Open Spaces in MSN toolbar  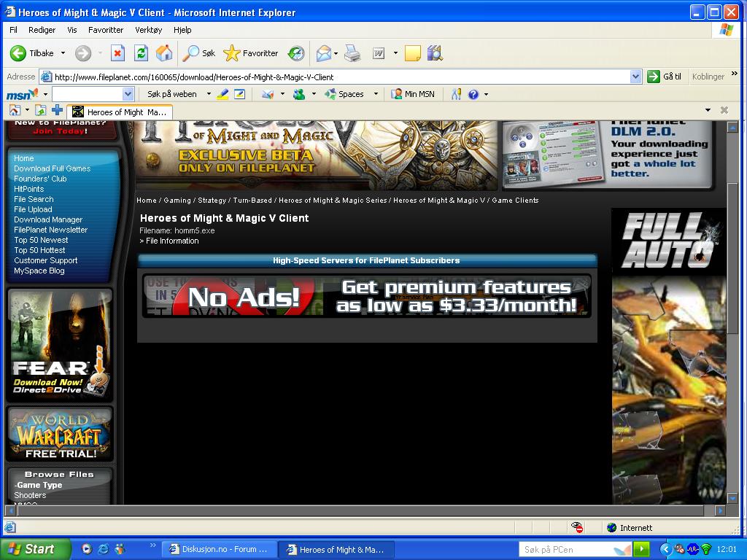[x=344, y=94]
